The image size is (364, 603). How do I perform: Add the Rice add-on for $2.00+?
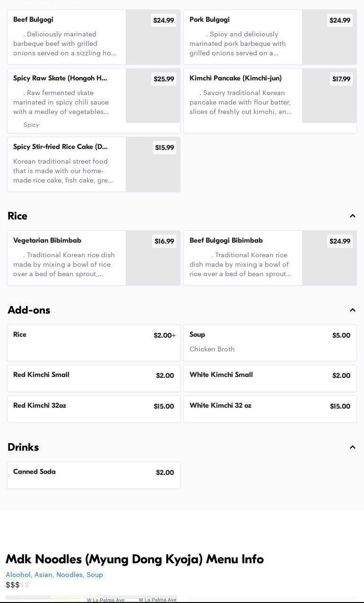pos(94,343)
